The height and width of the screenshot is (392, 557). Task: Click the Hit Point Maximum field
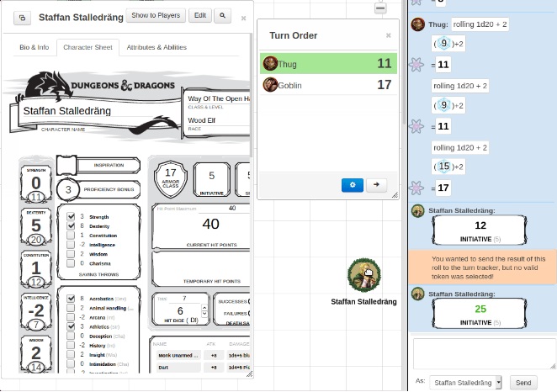click(x=224, y=208)
